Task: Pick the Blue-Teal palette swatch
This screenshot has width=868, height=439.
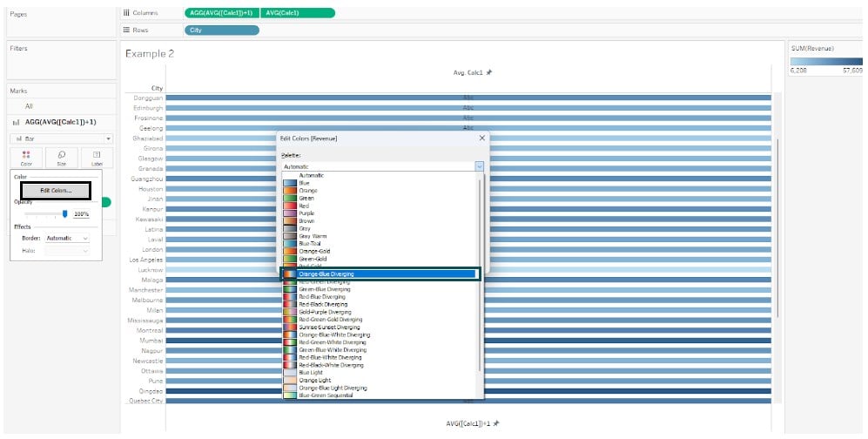Action: click(290, 244)
